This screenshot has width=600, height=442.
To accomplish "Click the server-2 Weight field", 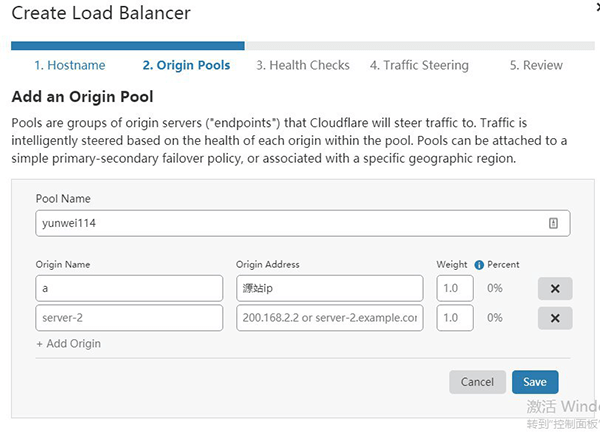I will tap(455, 319).
